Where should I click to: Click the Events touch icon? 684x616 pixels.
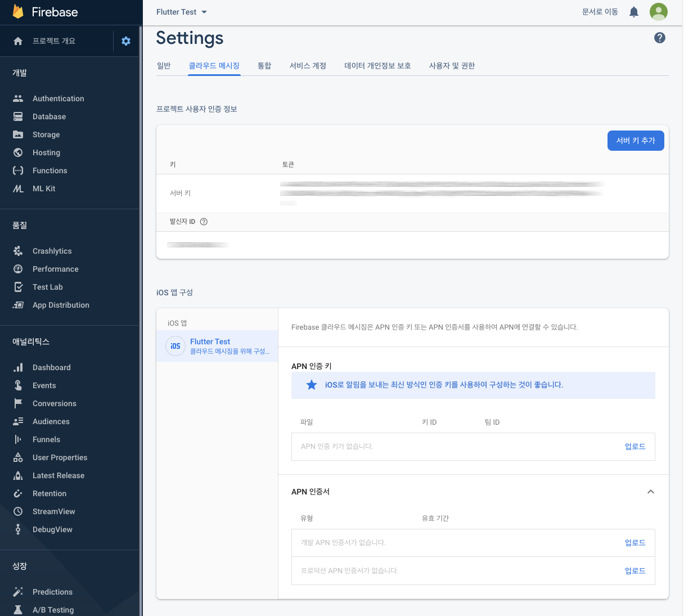click(18, 385)
